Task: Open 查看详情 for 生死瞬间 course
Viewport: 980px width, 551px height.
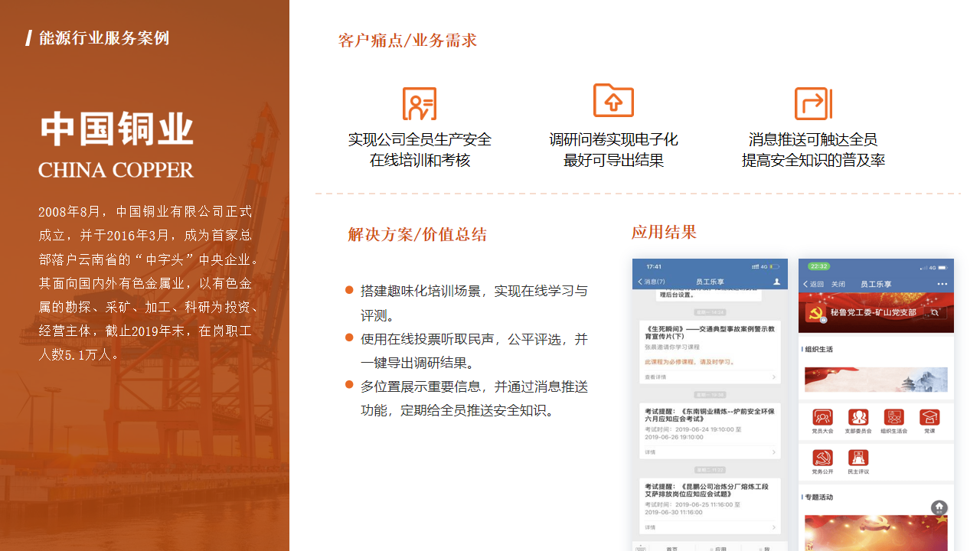Action: point(655,377)
